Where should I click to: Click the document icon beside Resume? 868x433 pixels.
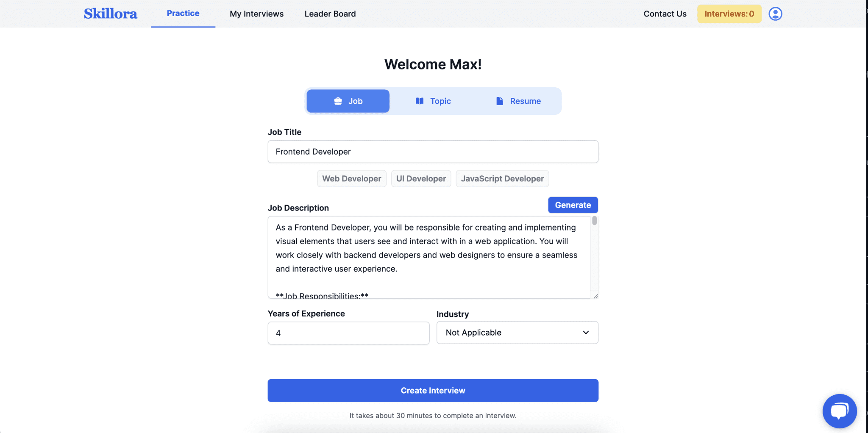click(500, 101)
